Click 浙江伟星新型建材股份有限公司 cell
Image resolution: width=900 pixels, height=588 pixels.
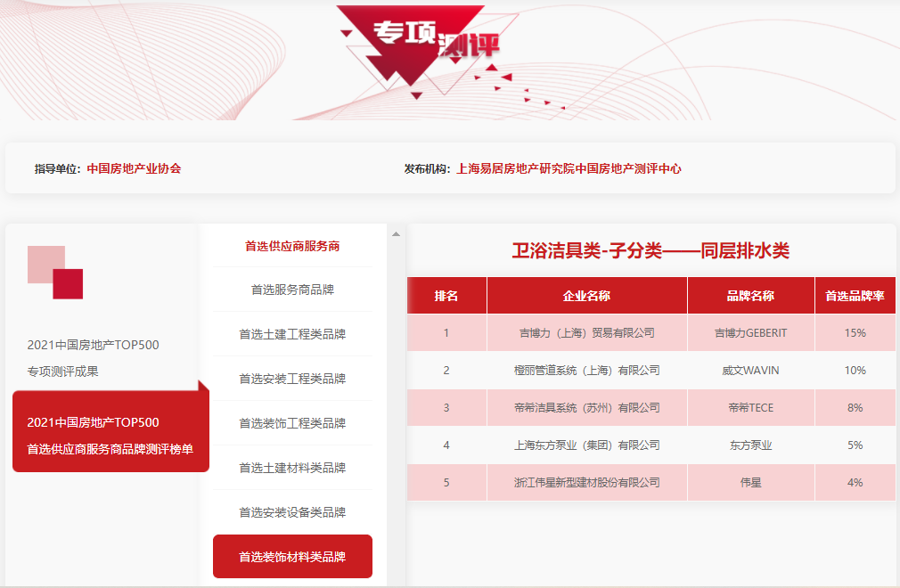[x=586, y=483]
